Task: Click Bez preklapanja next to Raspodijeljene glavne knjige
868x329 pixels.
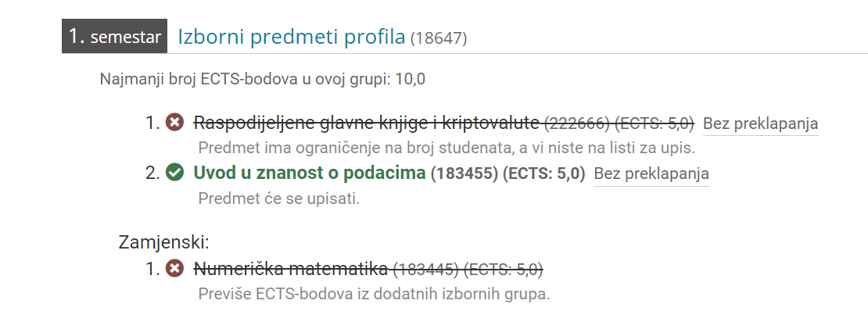Action: (x=761, y=123)
